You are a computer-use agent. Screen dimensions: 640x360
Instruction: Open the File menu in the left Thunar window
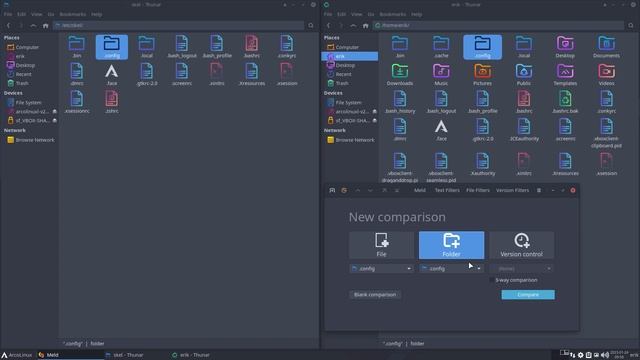pos(8,14)
